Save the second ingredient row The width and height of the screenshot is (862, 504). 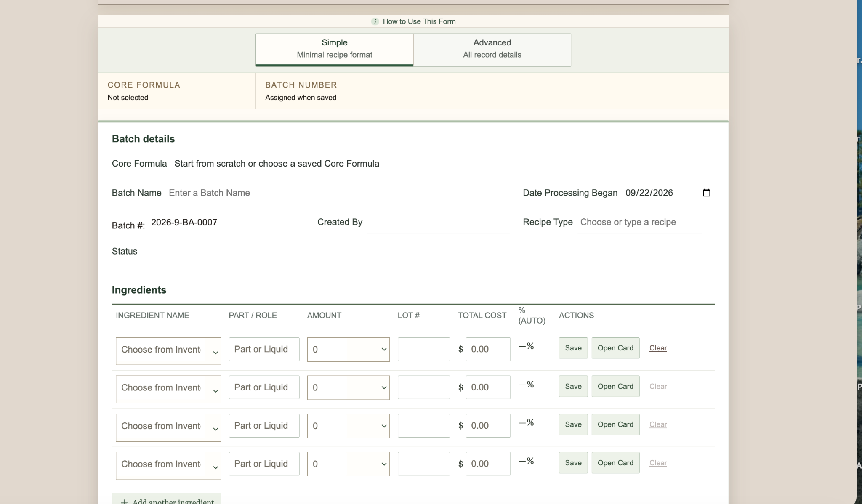[573, 386]
